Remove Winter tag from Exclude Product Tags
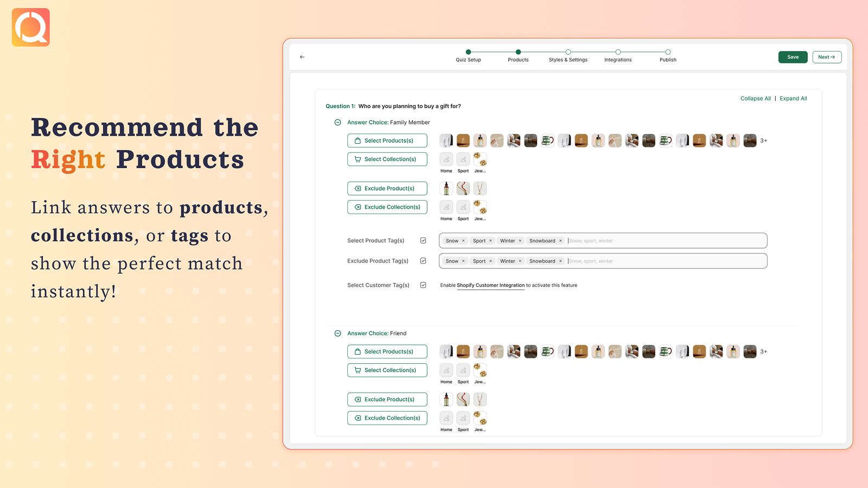This screenshot has width=868, height=488. pos(520,261)
